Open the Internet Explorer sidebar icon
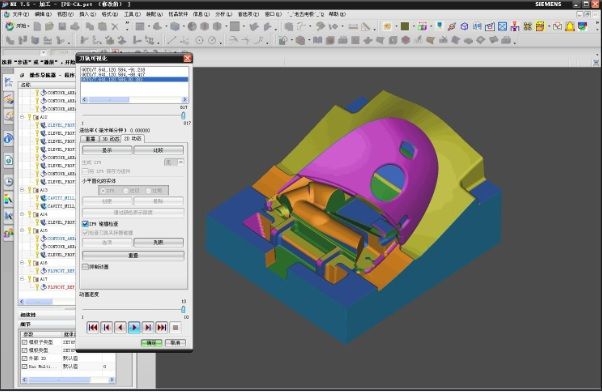The image size is (602, 392). click(8, 138)
